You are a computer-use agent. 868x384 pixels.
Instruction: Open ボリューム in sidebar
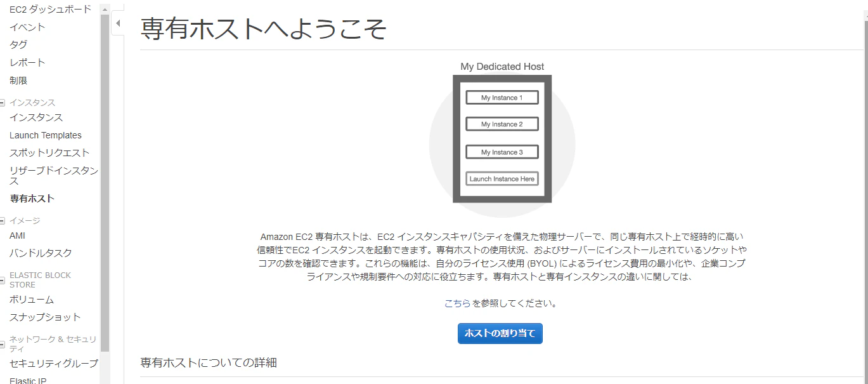[32, 300]
